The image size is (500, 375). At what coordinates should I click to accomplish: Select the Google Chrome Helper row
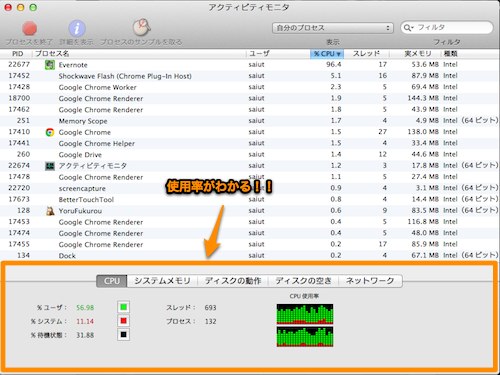point(249,143)
